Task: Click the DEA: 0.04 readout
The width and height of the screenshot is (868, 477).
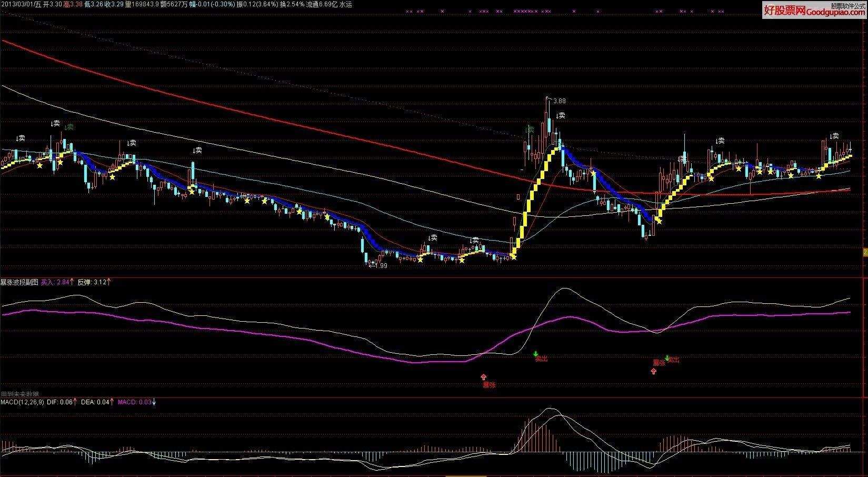Action: click(96, 402)
